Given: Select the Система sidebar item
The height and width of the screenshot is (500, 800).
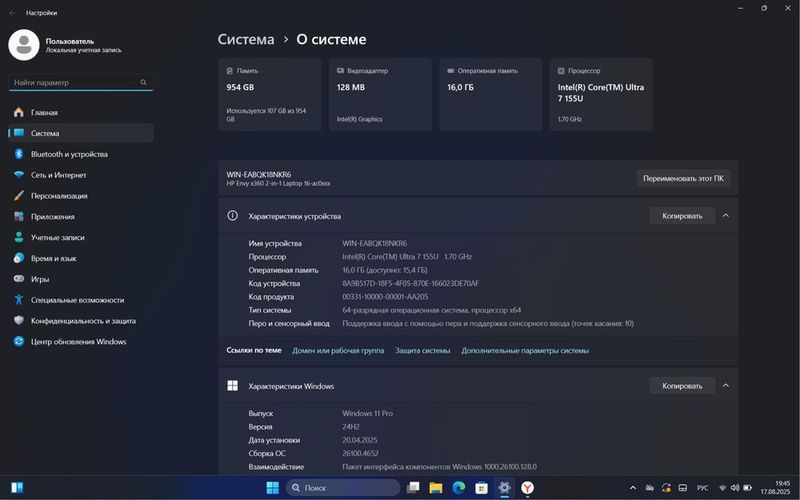Looking at the screenshot, I should pyautogui.click(x=81, y=133).
